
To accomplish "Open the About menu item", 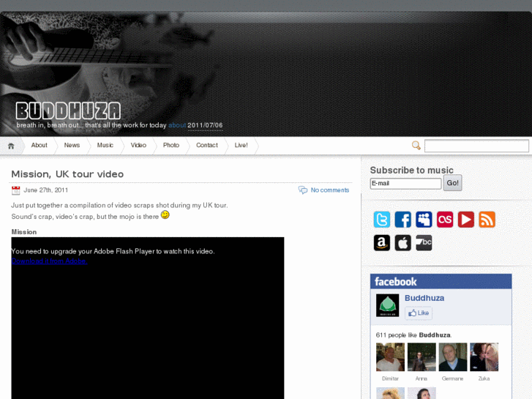I will [39, 146].
